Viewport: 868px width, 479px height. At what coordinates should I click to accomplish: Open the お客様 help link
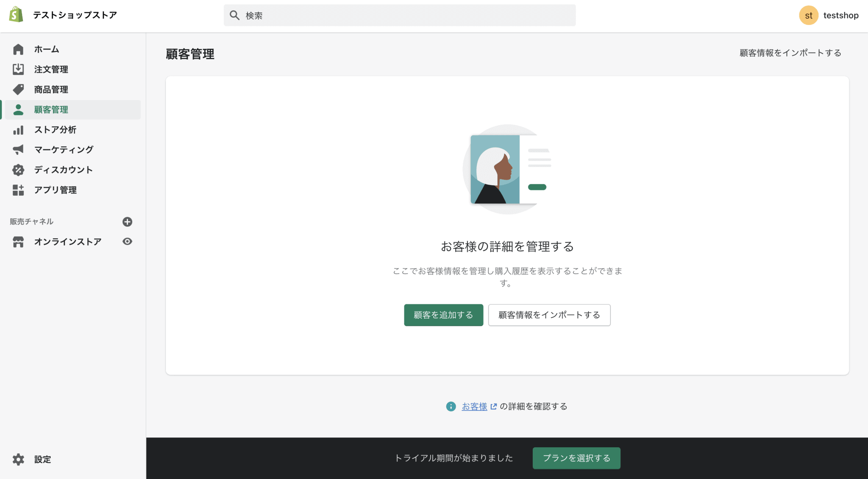[x=475, y=406]
